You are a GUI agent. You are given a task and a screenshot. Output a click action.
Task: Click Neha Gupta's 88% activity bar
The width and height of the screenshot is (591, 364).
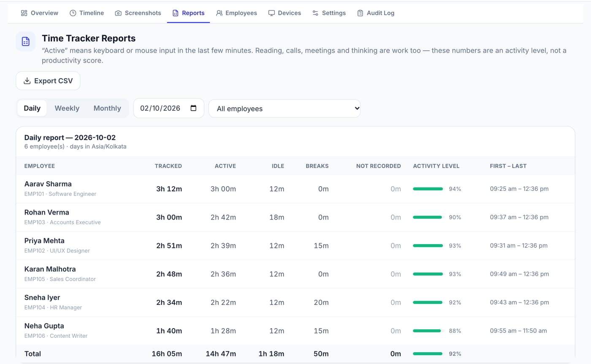point(428,331)
